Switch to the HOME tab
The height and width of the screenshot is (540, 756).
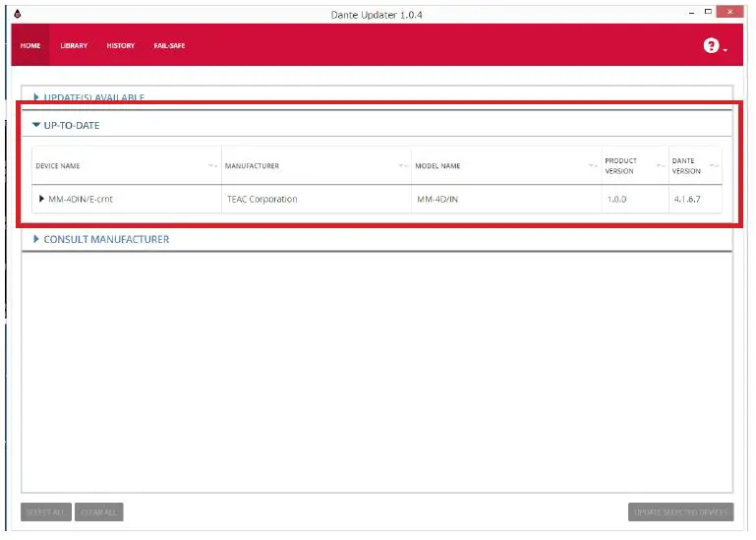click(x=30, y=45)
